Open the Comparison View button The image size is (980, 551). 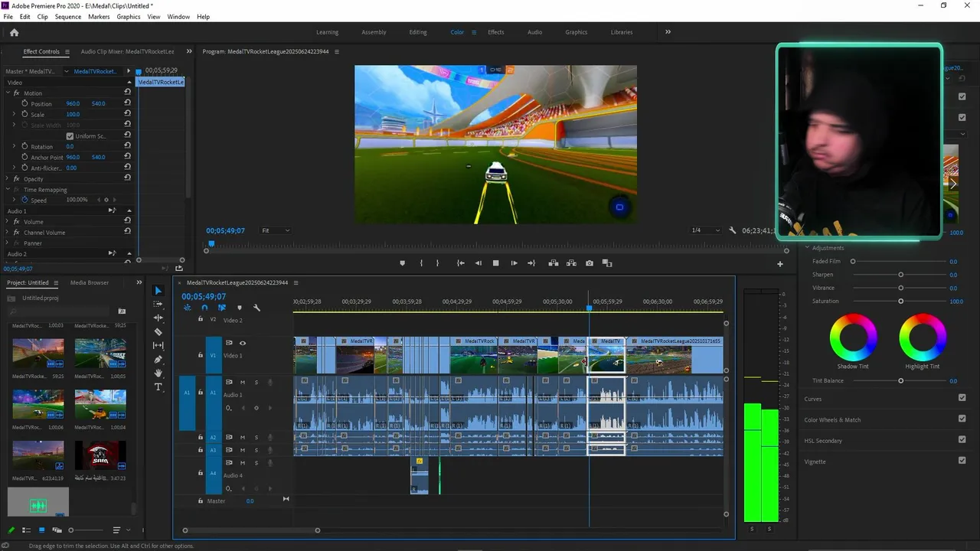[x=607, y=263]
